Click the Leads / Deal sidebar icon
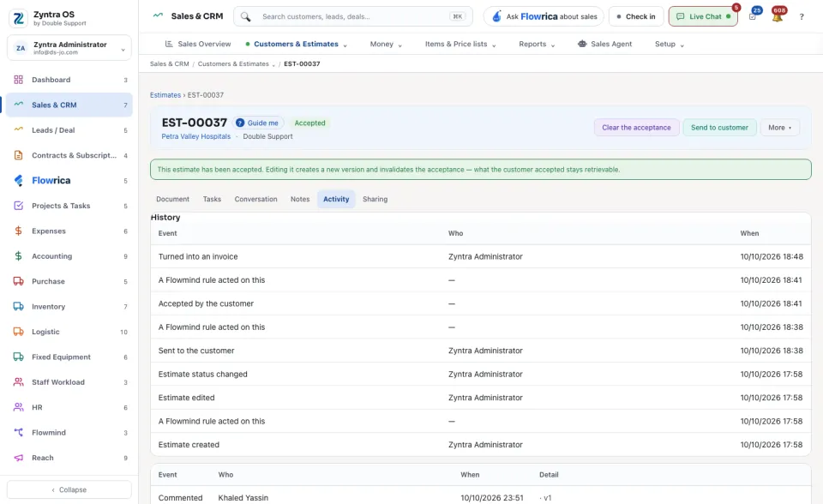 [x=18, y=129]
